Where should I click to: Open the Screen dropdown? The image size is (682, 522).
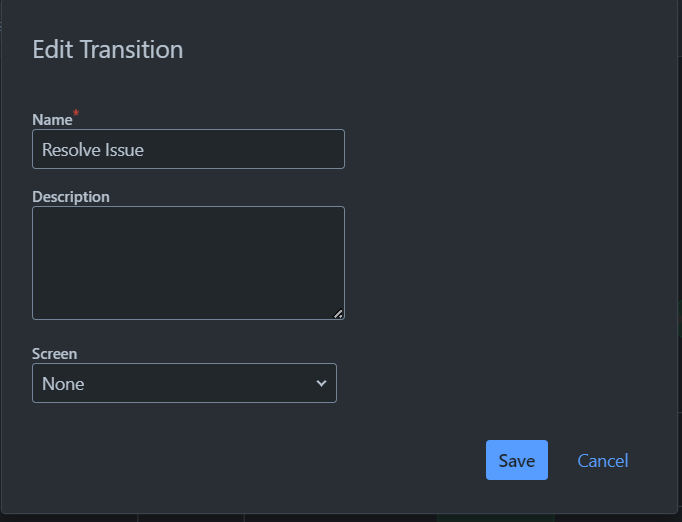184,383
